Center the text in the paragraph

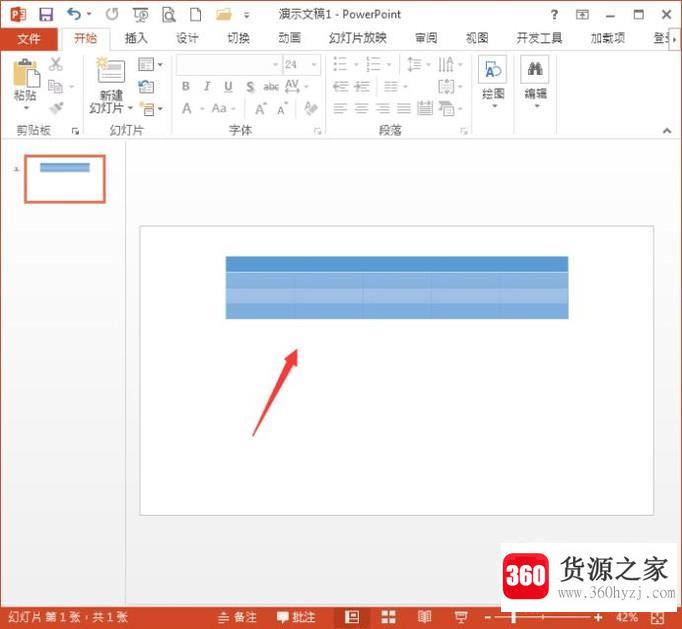pos(361,108)
